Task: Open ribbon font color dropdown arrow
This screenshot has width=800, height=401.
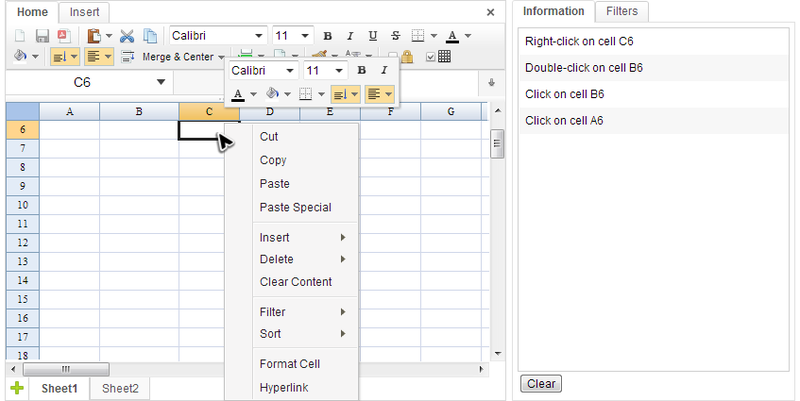Action: pos(468,36)
